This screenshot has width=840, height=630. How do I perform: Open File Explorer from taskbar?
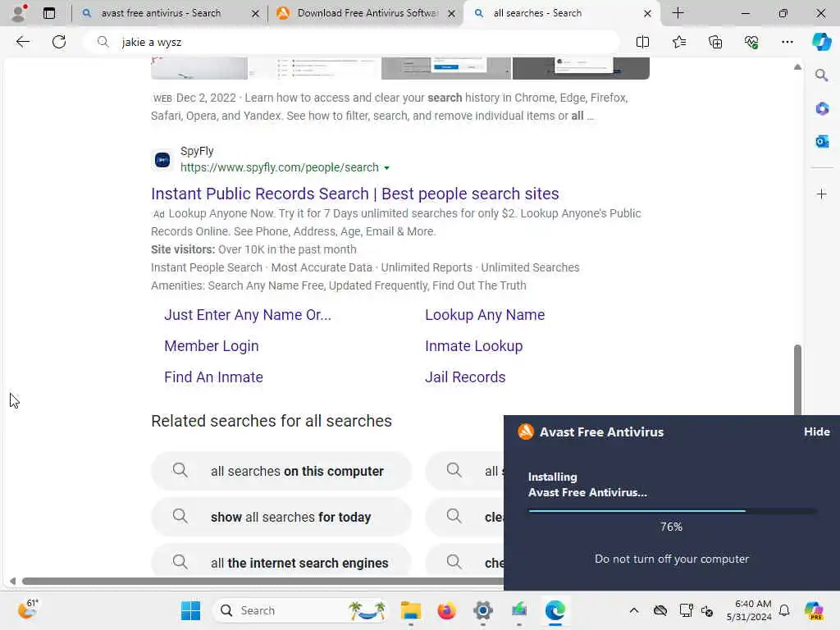[x=411, y=610]
